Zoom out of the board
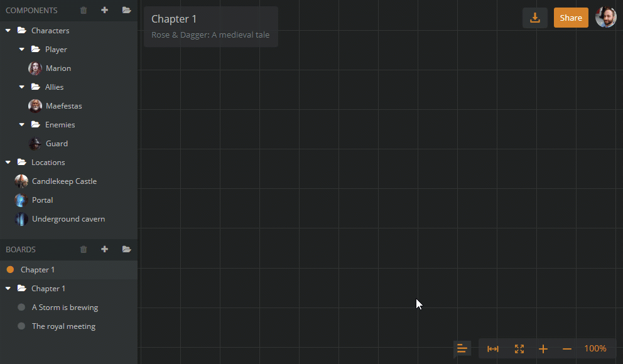Image resolution: width=623 pixels, height=364 pixels. [x=566, y=348]
